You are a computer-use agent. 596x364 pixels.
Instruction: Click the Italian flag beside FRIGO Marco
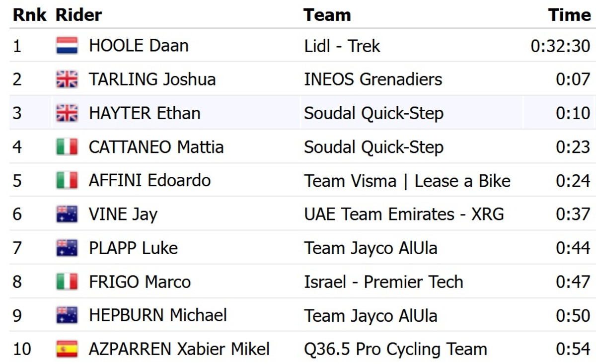click(x=67, y=282)
